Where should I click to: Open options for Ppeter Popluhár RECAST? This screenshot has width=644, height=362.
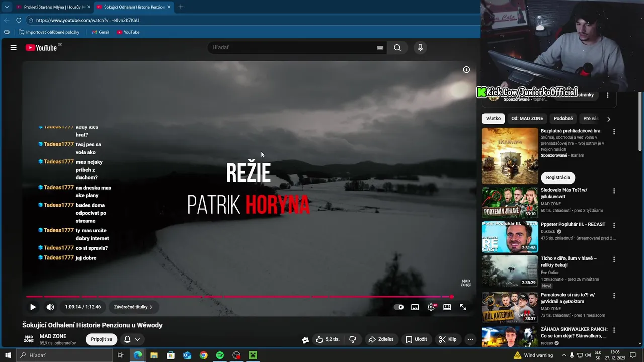pos(614,225)
